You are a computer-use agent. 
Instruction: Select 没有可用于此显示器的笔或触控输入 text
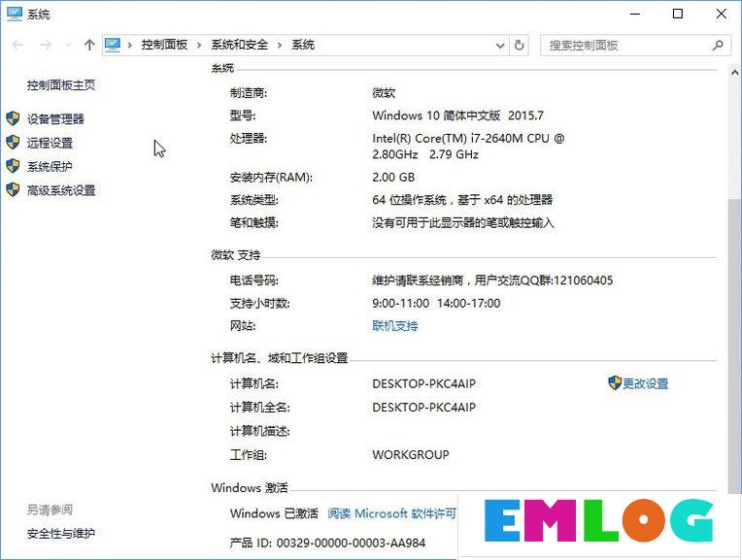click(463, 223)
